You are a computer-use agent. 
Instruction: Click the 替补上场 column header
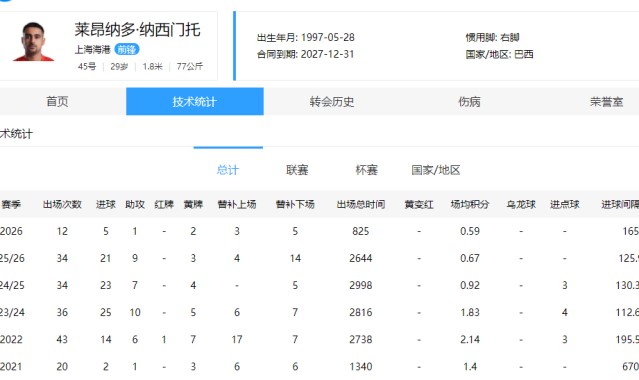[x=237, y=204]
